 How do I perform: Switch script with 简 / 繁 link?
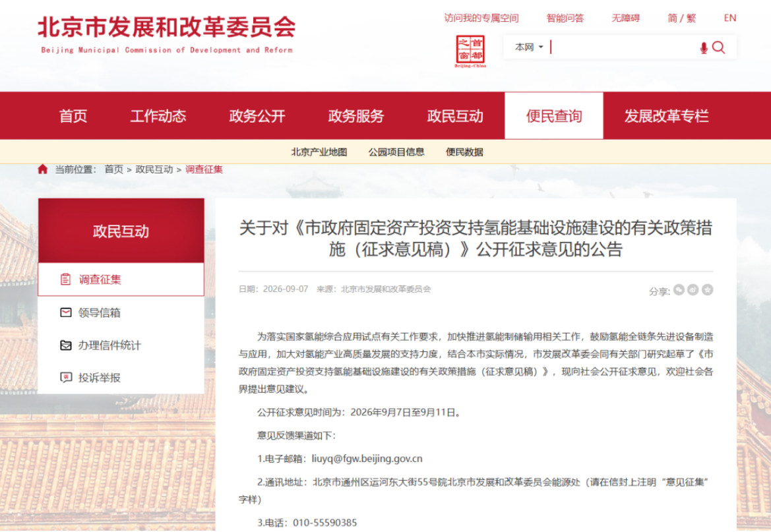coord(681,18)
